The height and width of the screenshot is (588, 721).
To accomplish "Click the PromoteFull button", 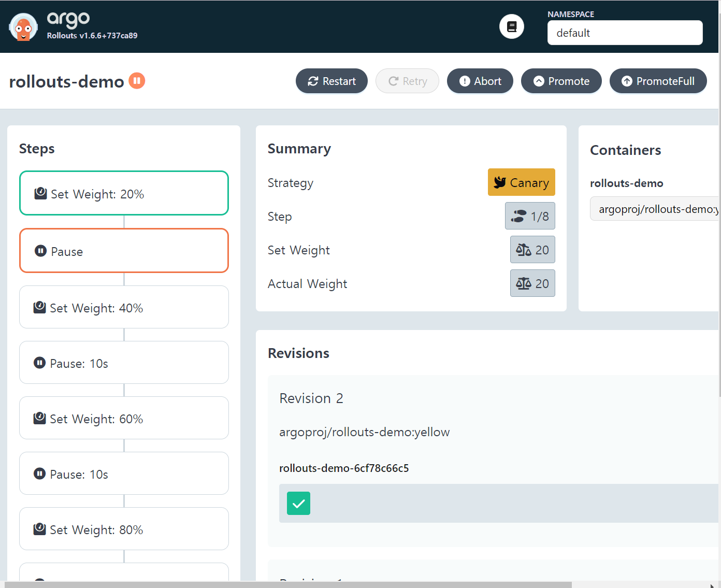I will click(x=658, y=81).
